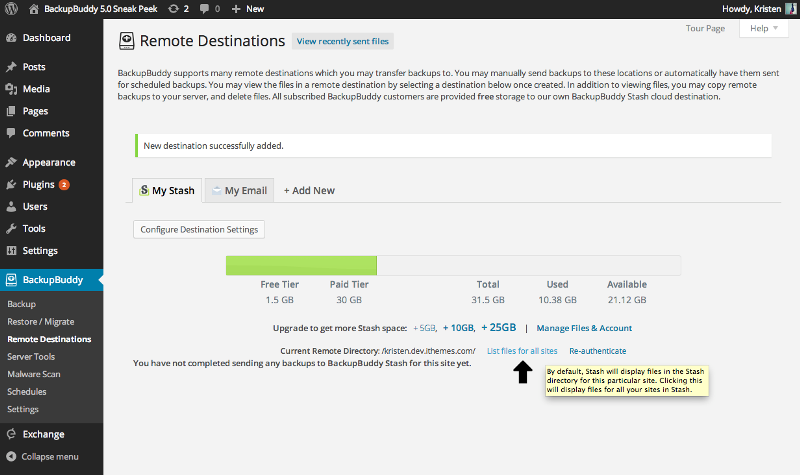Click the Exchange icon in sidebar
Viewport: 800px width, 475px height.
coord(11,434)
